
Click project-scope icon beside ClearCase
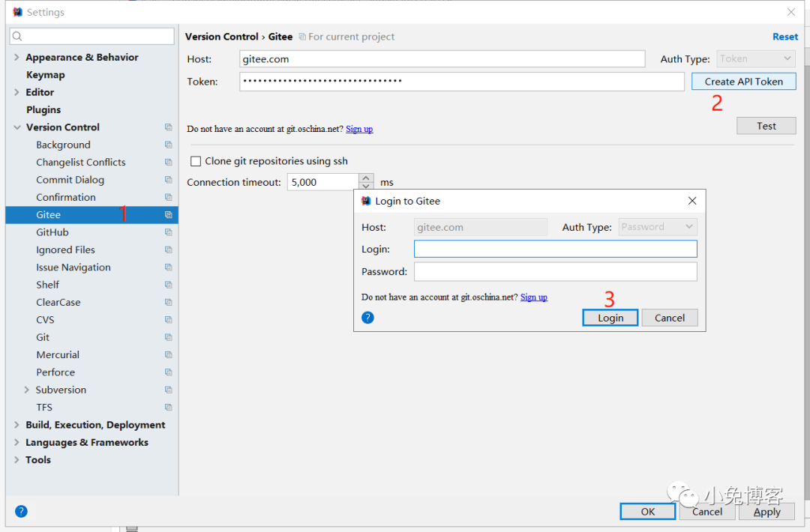[x=169, y=303]
